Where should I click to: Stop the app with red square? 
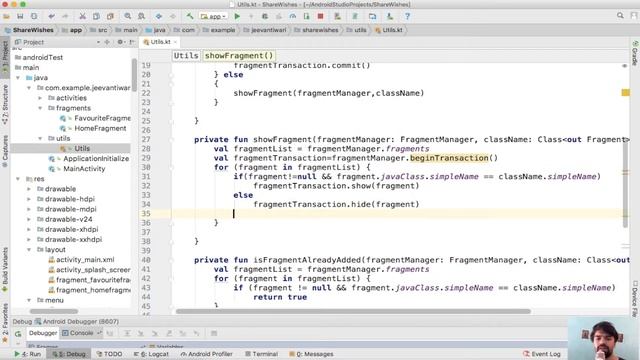pos(320,16)
